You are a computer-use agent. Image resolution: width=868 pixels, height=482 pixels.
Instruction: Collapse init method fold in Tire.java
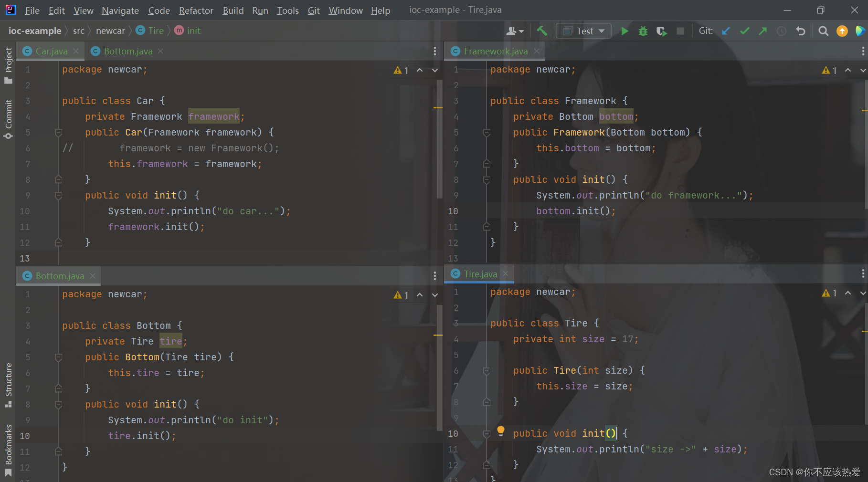pos(487,433)
